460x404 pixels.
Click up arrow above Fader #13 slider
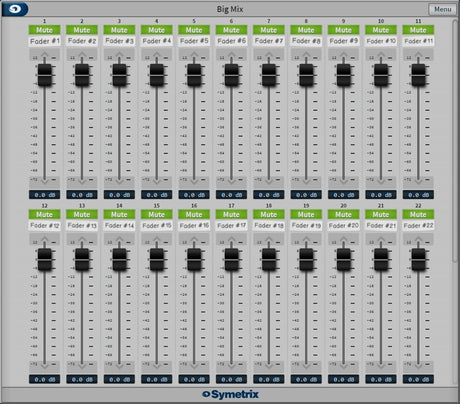tap(82, 239)
